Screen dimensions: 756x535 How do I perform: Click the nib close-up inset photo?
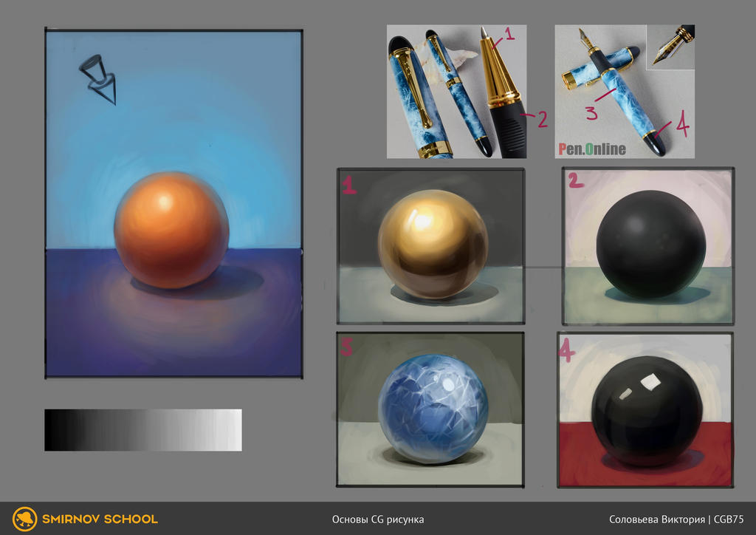coord(670,47)
